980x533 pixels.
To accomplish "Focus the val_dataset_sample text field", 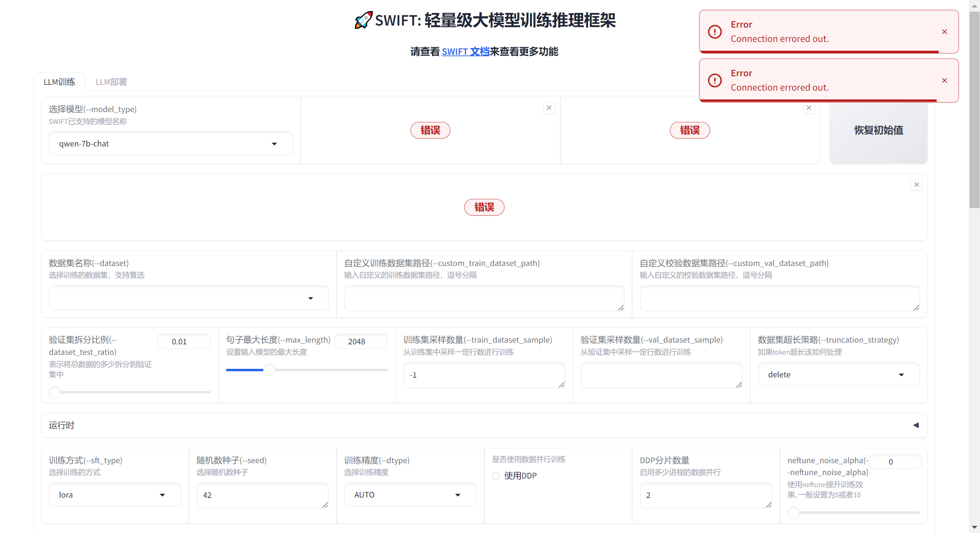I will coord(661,375).
